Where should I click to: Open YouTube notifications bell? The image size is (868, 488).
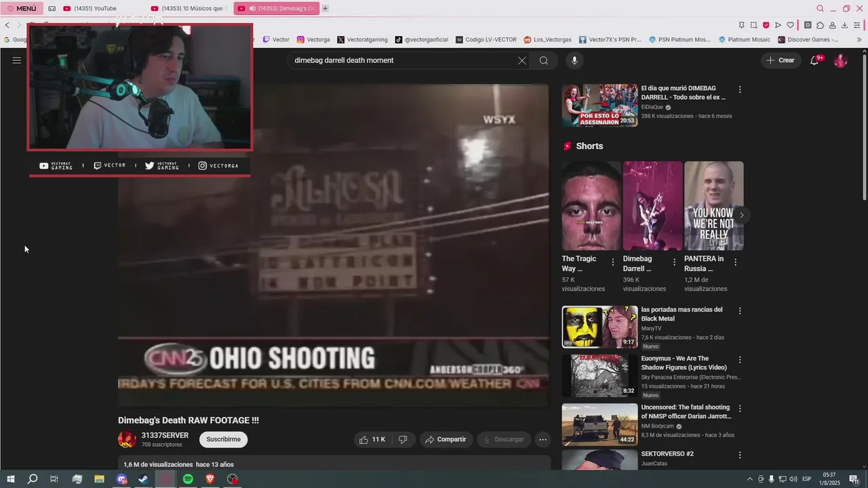[814, 60]
